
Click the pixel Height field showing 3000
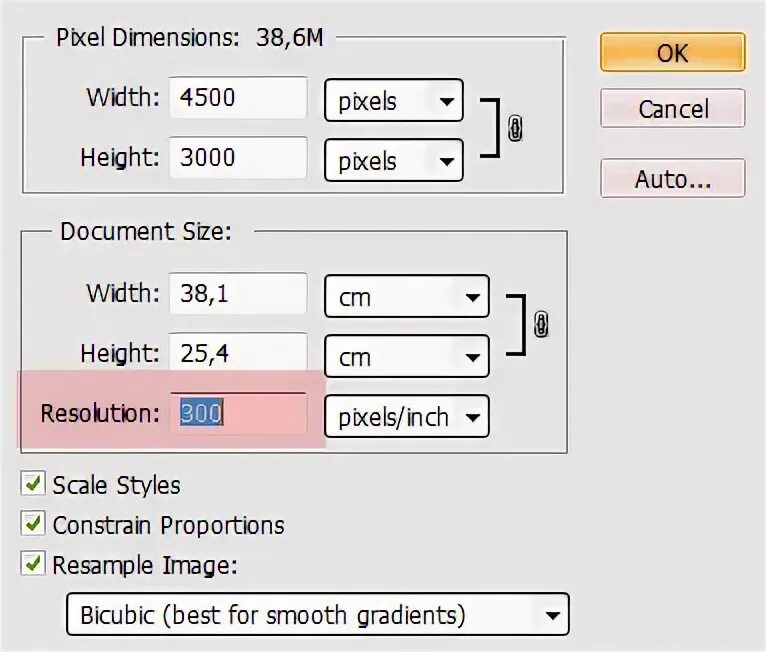(237, 157)
